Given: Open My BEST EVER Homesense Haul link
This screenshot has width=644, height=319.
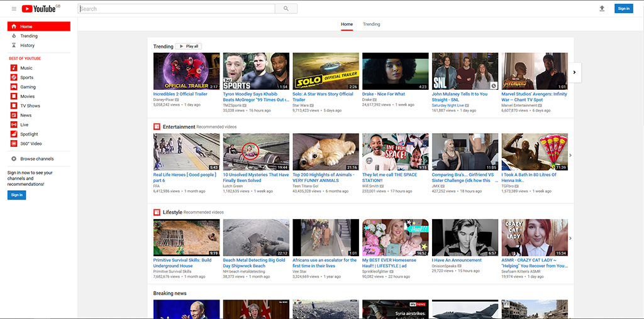Looking at the screenshot, I should point(389,263).
